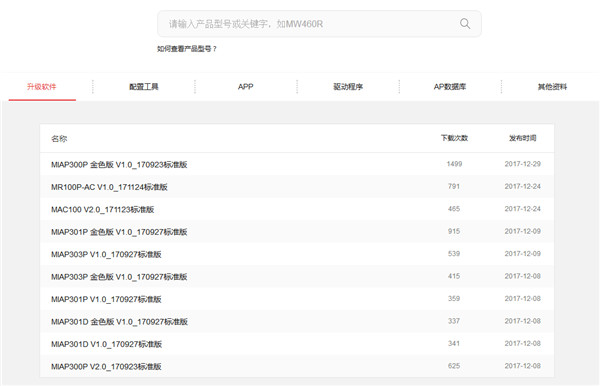Select the 升级软件 tab

click(x=42, y=87)
